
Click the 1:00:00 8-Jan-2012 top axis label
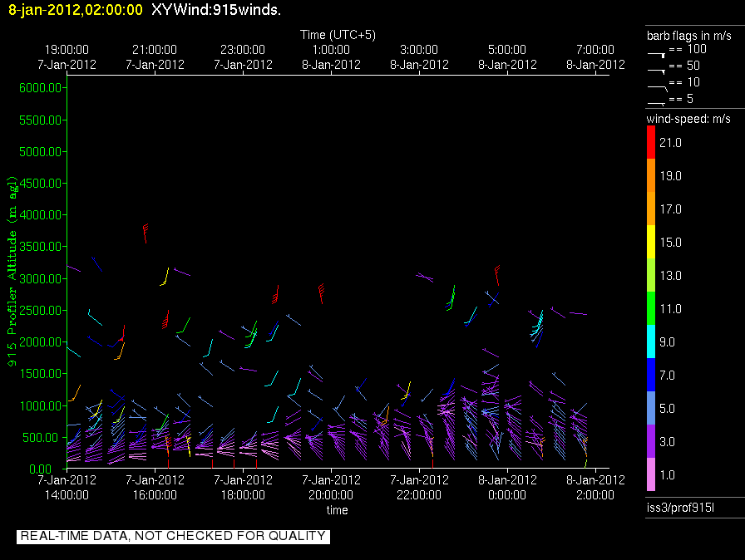click(x=331, y=57)
